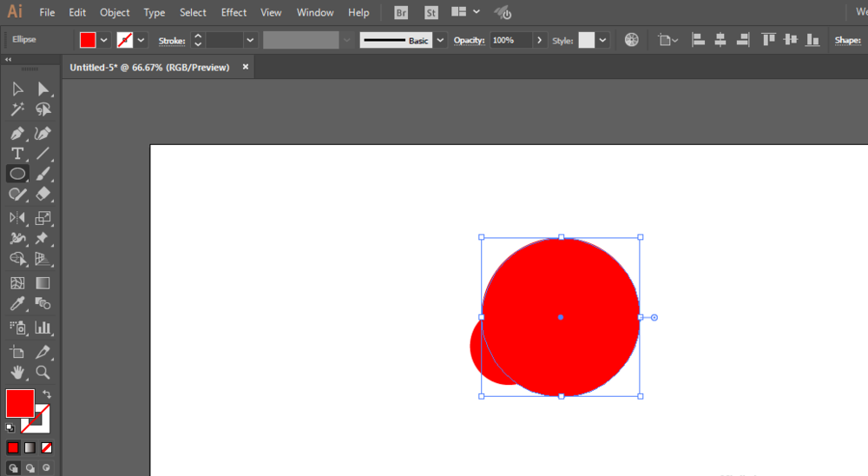The width and height of the screenshot is (868, 476).
Task: Open the Select menu
Action: click(x=193, y=12)
